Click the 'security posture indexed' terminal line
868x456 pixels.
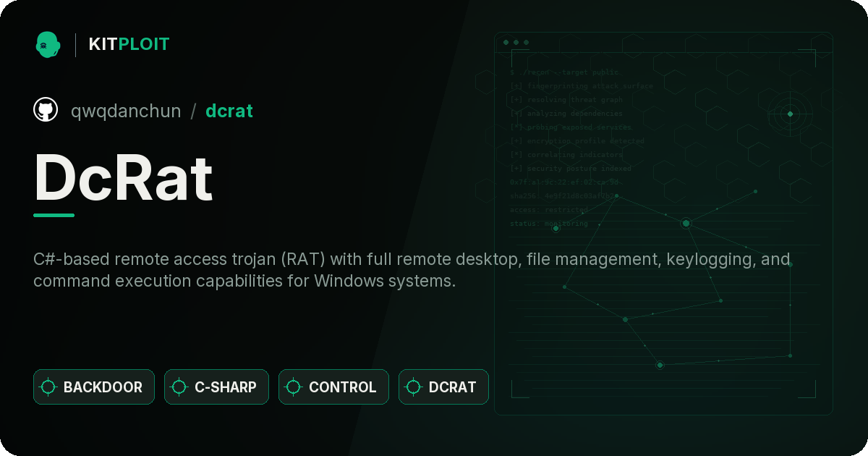(x=571, y=169)
